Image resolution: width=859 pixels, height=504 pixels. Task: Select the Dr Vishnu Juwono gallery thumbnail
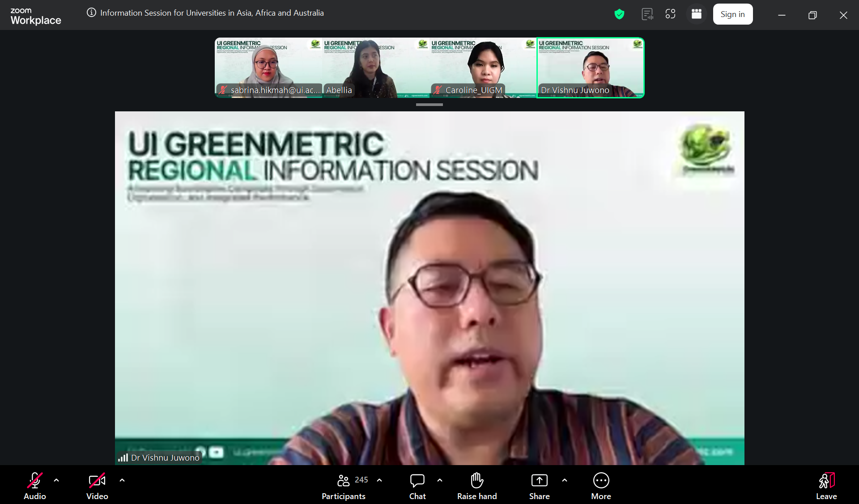[591, 68]
